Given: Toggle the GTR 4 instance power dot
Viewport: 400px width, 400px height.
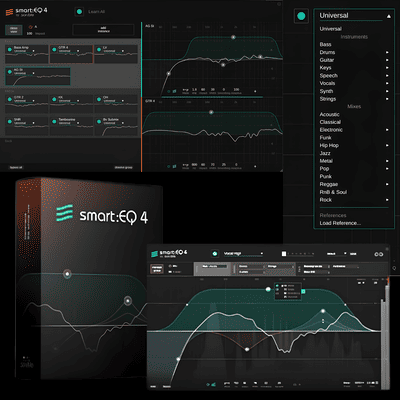Looking at the screenshot, I should [x=54, y=49].
